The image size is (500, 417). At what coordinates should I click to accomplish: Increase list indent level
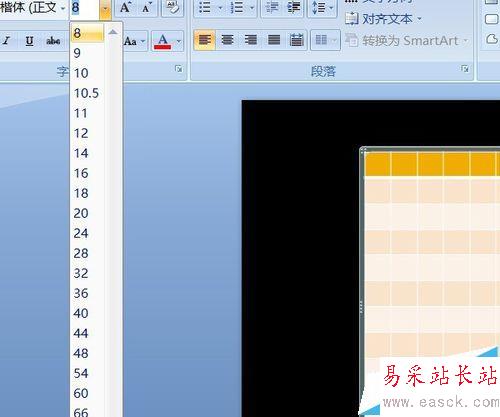click(293, 7)
